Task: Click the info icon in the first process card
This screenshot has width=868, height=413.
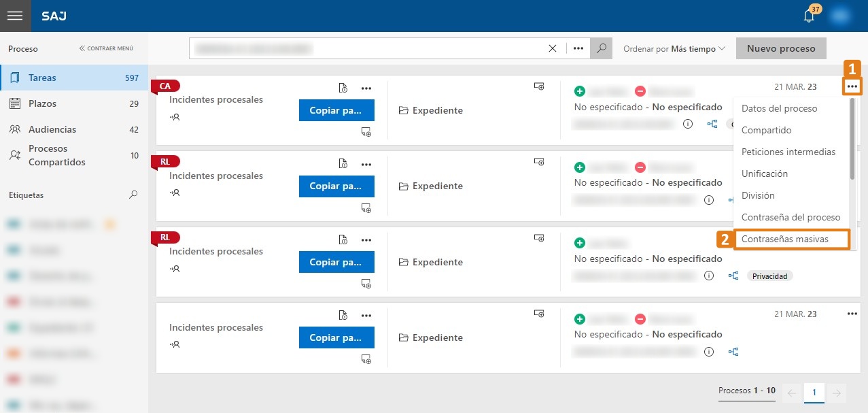Action: [x=687, y=124]
